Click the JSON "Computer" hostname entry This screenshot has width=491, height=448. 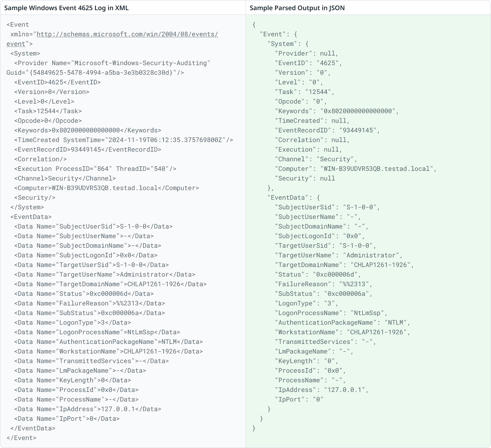355,169
